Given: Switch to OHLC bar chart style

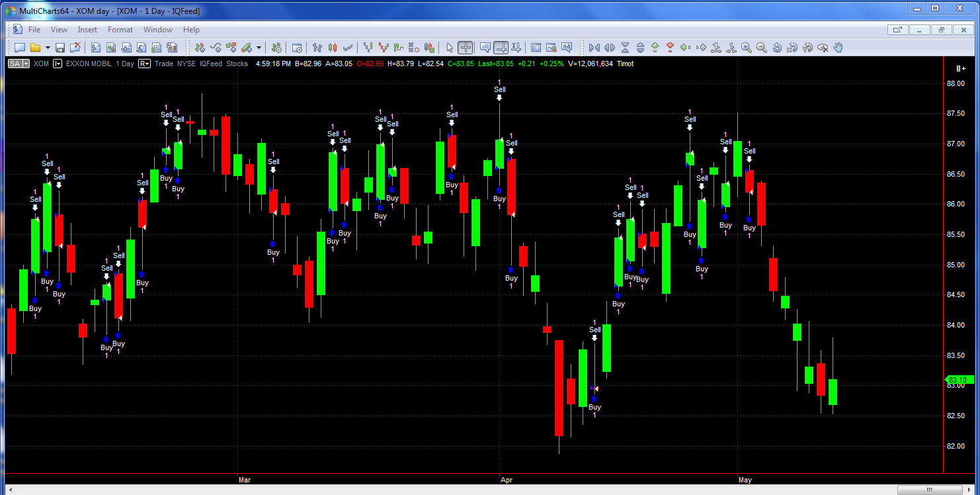Looking at the screenshot, I should coord(317,47).
